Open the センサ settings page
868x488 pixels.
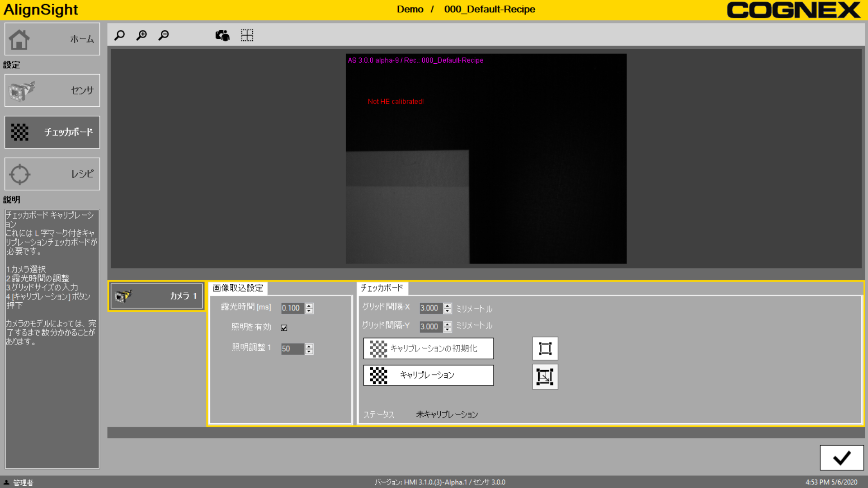pyautogui.click(x=52, y=90)
